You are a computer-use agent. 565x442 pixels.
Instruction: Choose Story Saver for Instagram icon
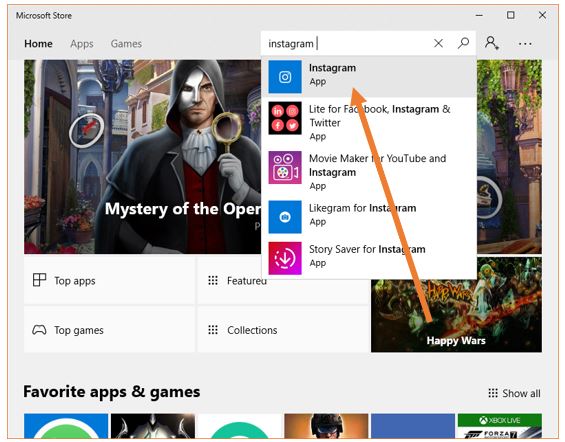tap(285, 258)
